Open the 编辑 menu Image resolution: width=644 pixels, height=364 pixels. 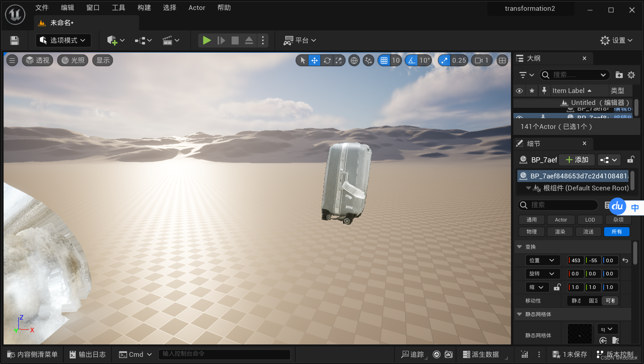point(68,8)
